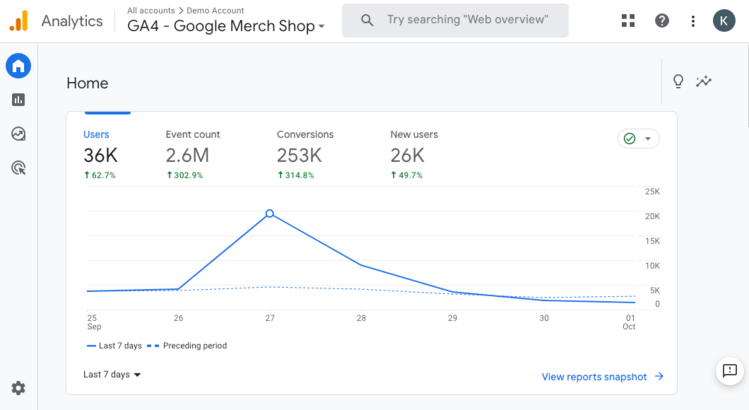Viewport: 749px width, 410px height.
Task: Open the three-dot more options menu
Action: coord(693,21)
